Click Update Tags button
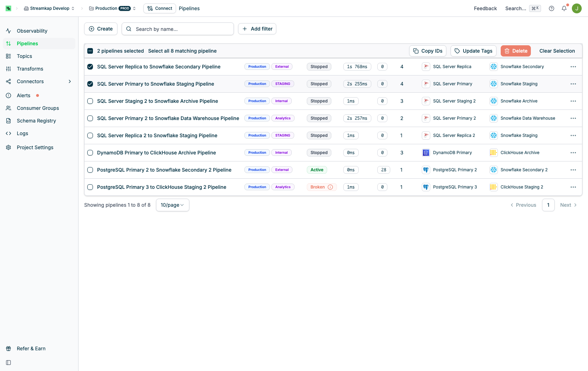Screen dimensions: 588x371 tap(473, 51)
